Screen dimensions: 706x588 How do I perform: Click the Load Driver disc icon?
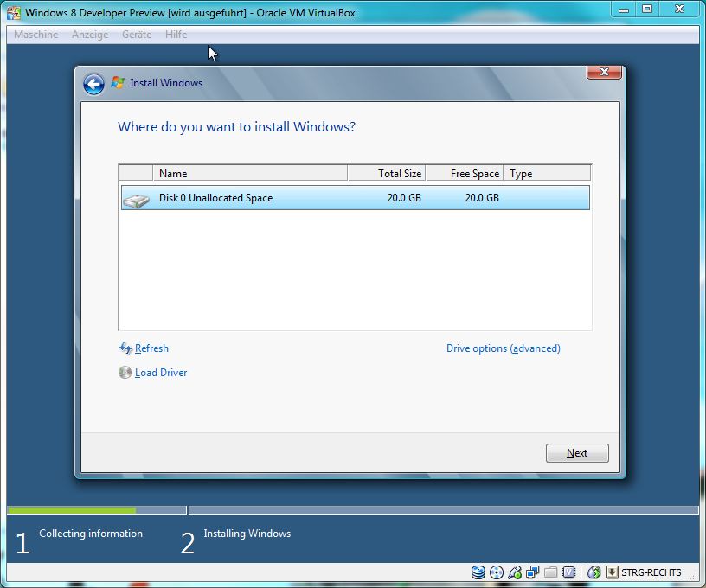pyautogui.click(x=125, y=373)
